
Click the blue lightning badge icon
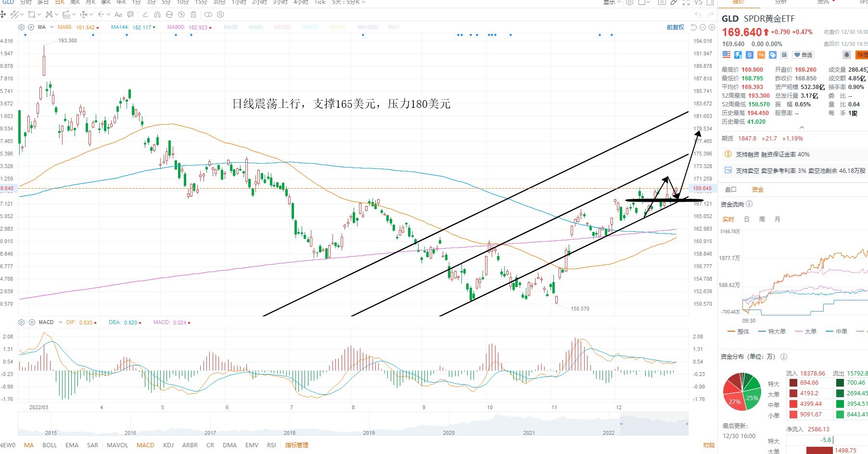coord(738,55)
